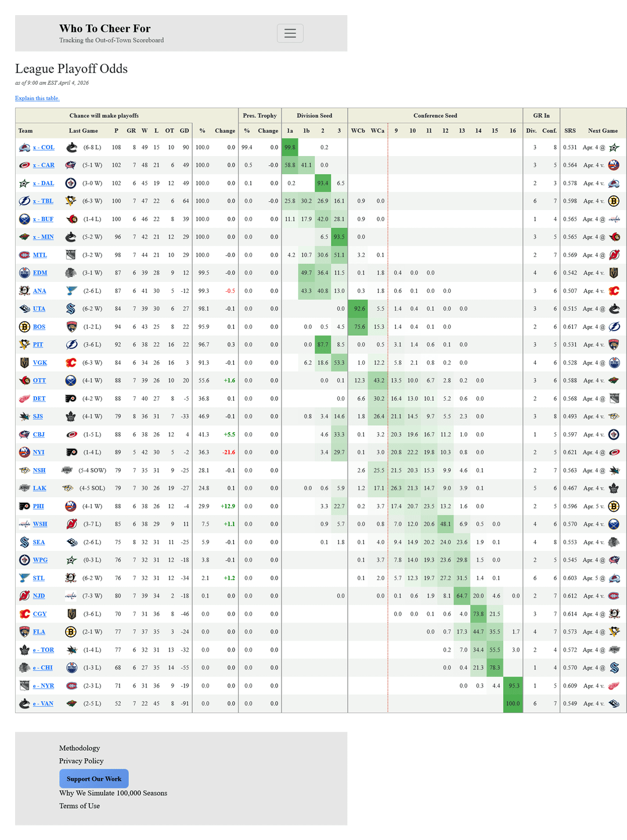Open the Terms of Use footer link

click(x=80, y=806)
